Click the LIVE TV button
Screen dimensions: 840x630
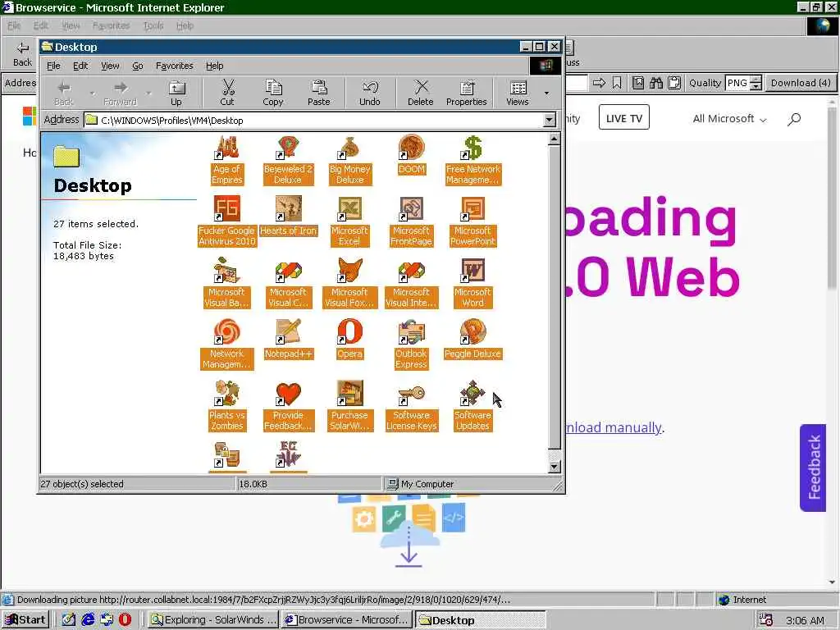click(623, 118)
